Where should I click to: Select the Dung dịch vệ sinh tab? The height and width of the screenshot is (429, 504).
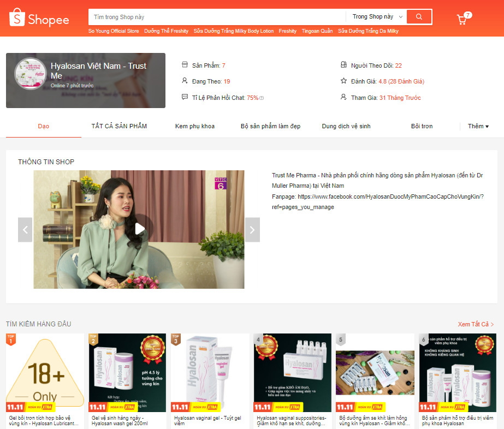(x=346, y=126)
